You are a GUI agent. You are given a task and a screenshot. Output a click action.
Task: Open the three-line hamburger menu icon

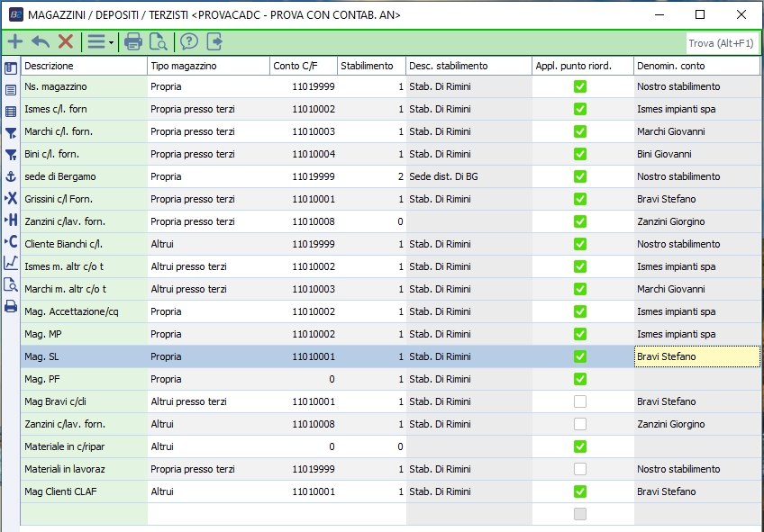[x=96, y=42]
